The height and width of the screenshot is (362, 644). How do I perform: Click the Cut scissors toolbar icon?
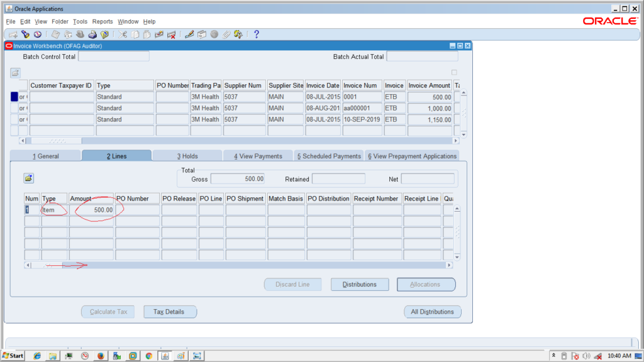point(123,35)
